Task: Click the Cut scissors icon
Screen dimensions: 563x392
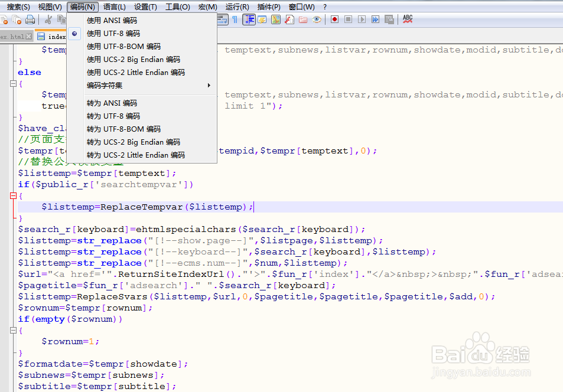Action: coord(48,19)
